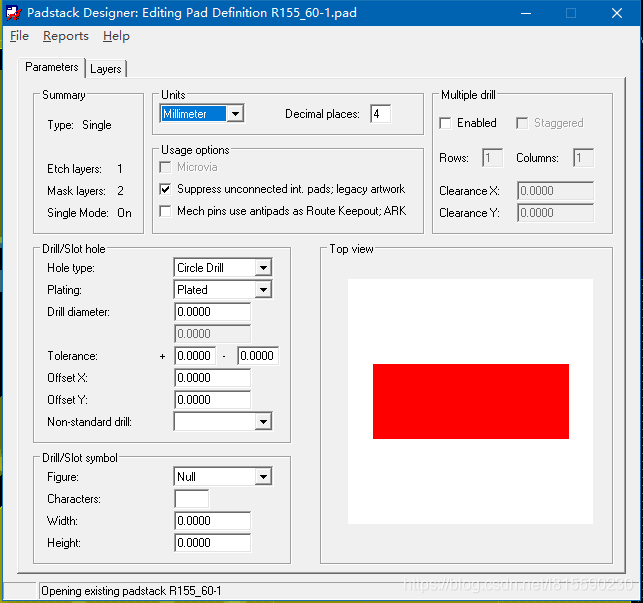Open the Units Millimeter dropdown
The width and height of the screenshot is (643, 603).
click(x=202, y=114)
